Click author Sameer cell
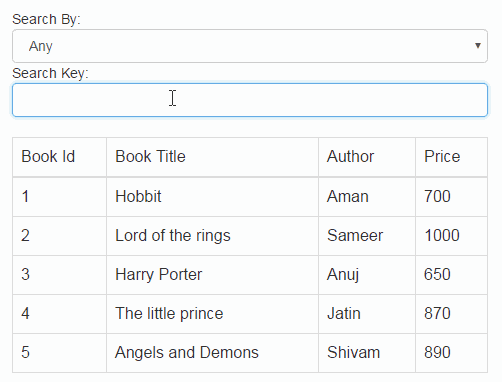The width and height of the screenshot is (502, 382). (x=367, y=236)
